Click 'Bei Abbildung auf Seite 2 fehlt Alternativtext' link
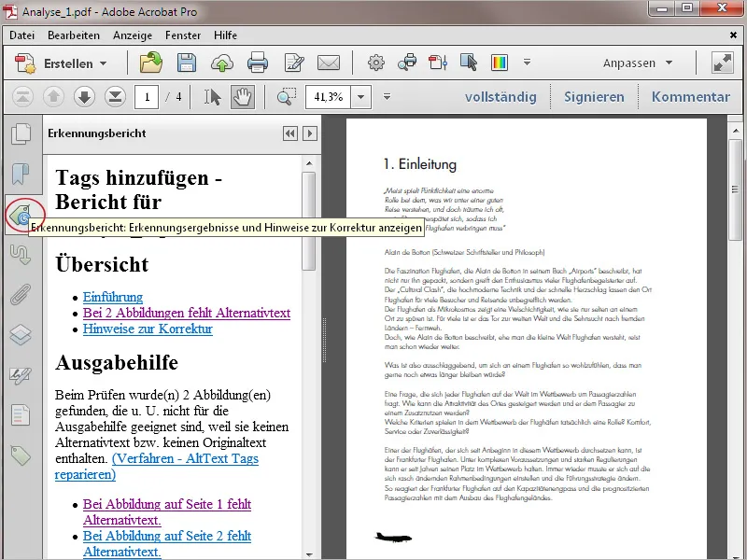The height and width of the screenshot is (560, 747). [167, 544]
